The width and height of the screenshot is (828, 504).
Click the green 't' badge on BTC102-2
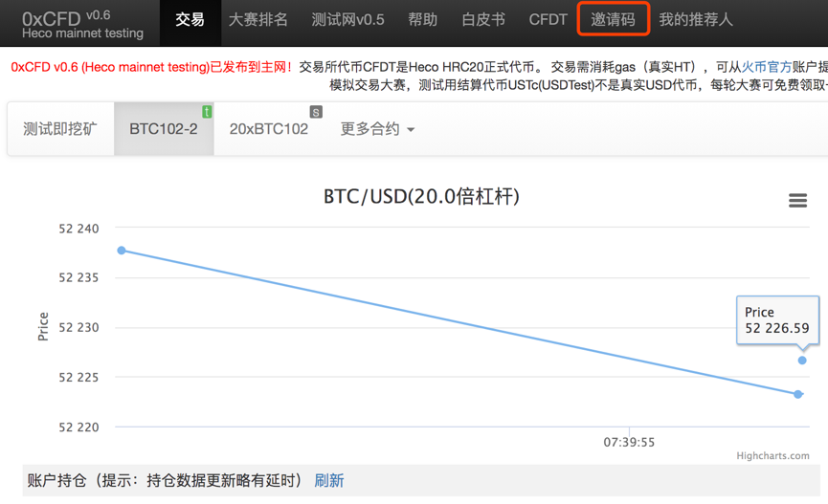pyautogui.click(x=207, y=111)
